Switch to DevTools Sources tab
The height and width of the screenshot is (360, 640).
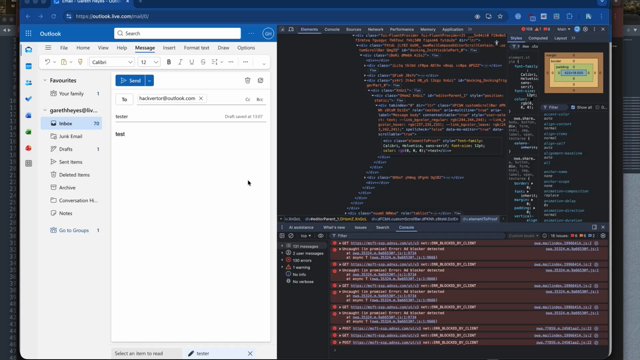pyautogui.click(x=353, y=29)
